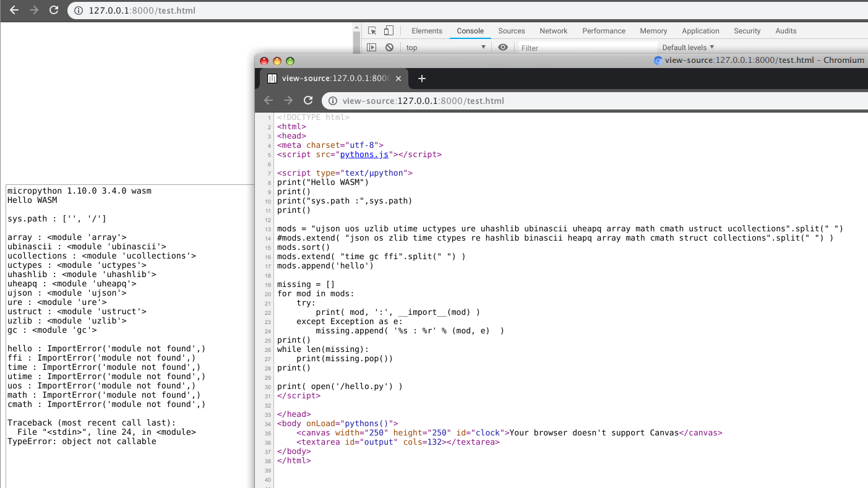
Task: Activate the DevTools inspect element picker
Action: click(x=372, y=31)
